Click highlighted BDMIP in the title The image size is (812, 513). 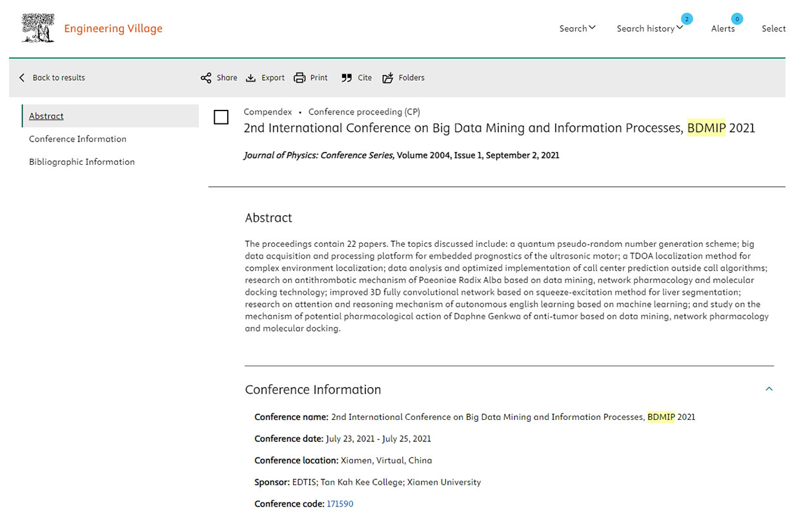coord(707,128)
